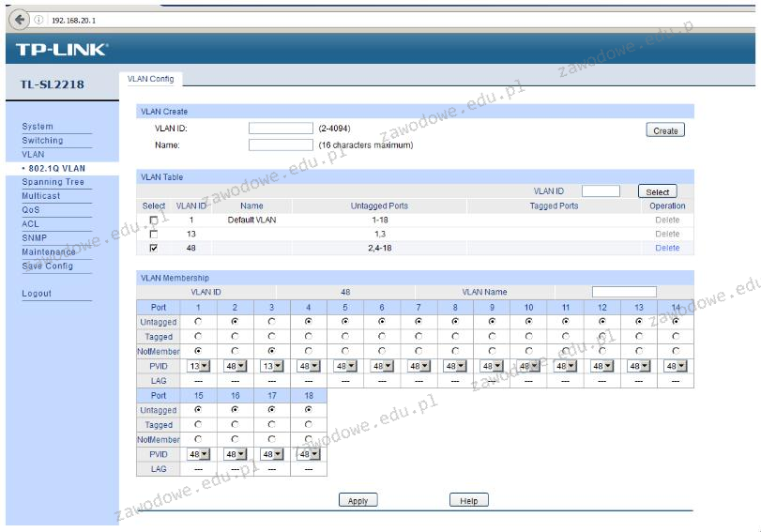Open PVID dropdown for port 12
The width and height of the screenshot is (761, 532).
(x=602, y=366)
